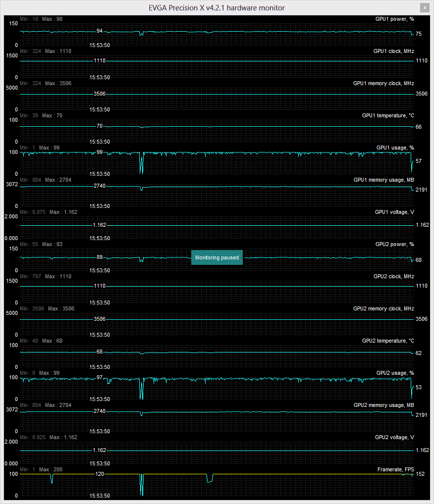Screen dimensions: 434x504
Task: Click 'Min : 18 Max : 98' in GPU1 power
Action: [x=41, y=19]
